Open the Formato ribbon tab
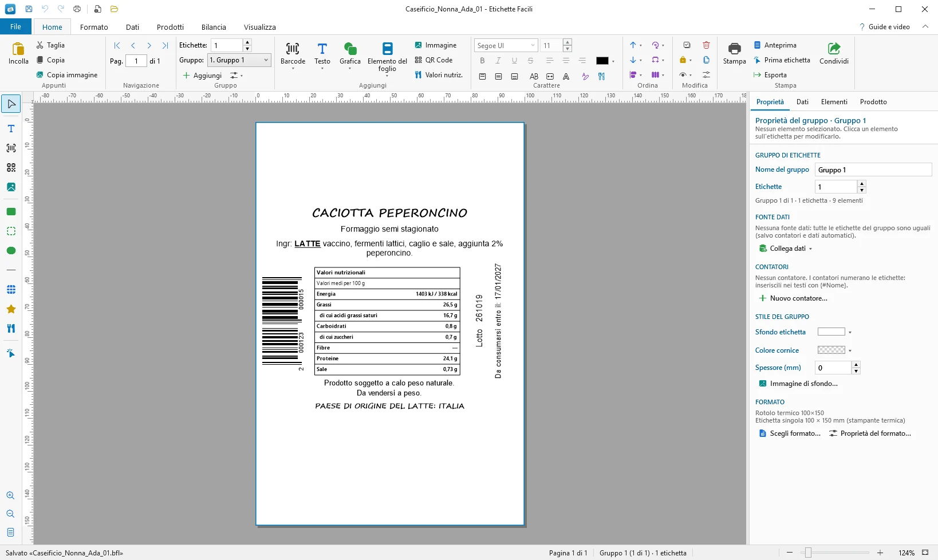Screen dimensions: 938x560 pos(94,27)
